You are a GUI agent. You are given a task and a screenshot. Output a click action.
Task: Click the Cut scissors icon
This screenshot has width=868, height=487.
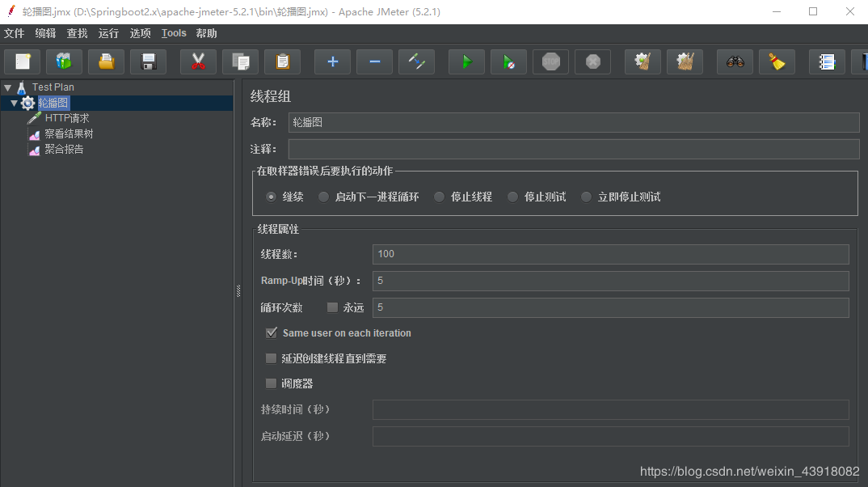click(198, 61)
